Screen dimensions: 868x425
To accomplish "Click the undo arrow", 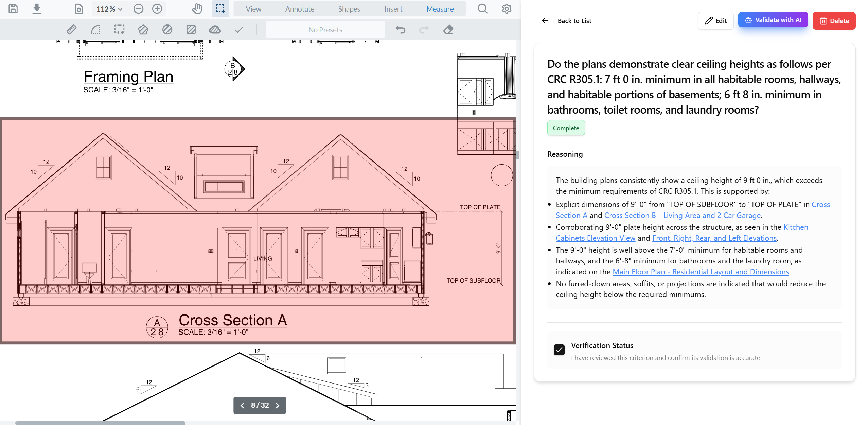I will (x=401, y=30).
